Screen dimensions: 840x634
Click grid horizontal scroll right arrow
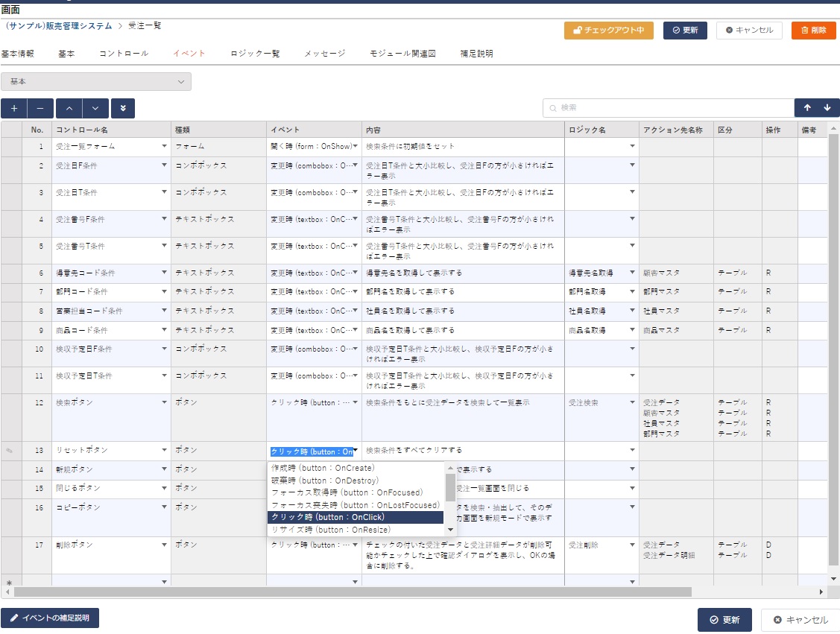822,592
